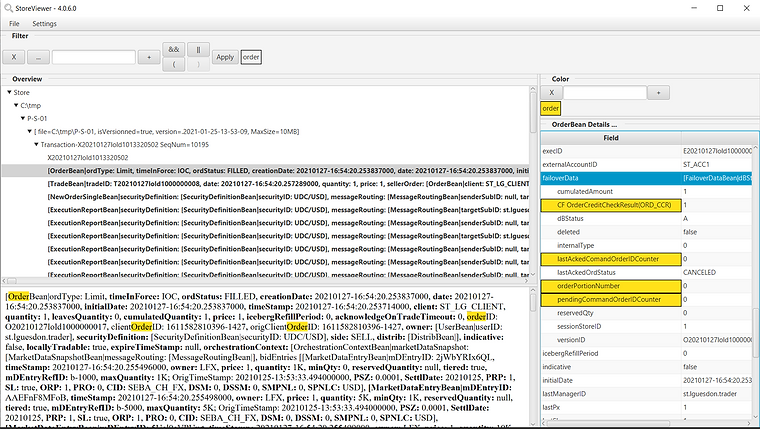
Task: Select the lastPx field
Action: click(x=611, y=407)
